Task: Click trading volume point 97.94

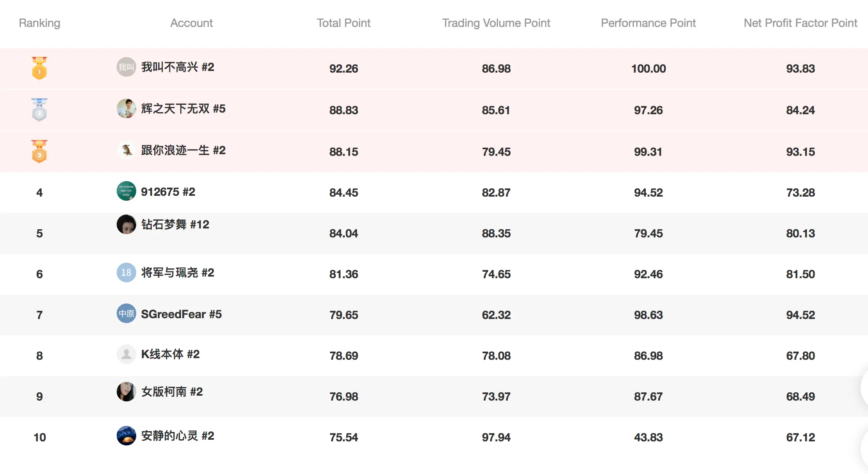Action: (496, 437)
